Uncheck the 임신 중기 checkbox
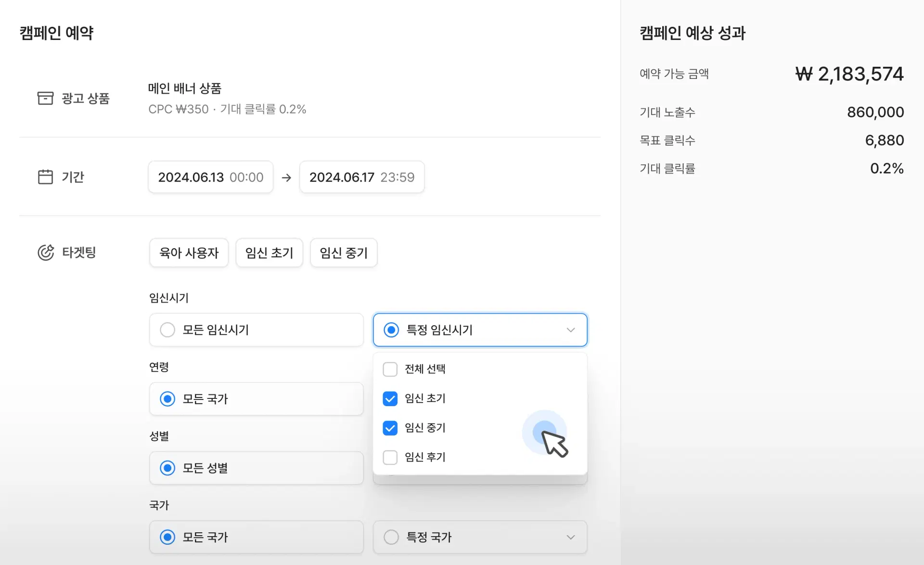The width and height of the screenshot is (924, 565). click(x=390, y=428)
